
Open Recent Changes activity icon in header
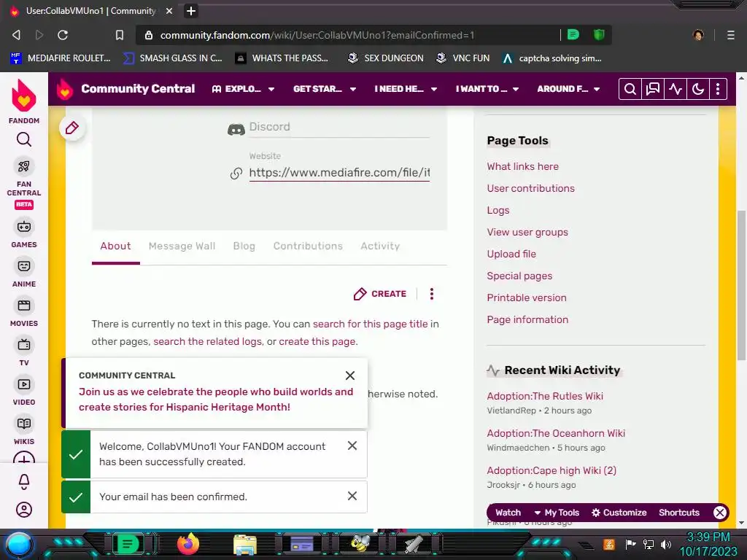tap(676, 89)
